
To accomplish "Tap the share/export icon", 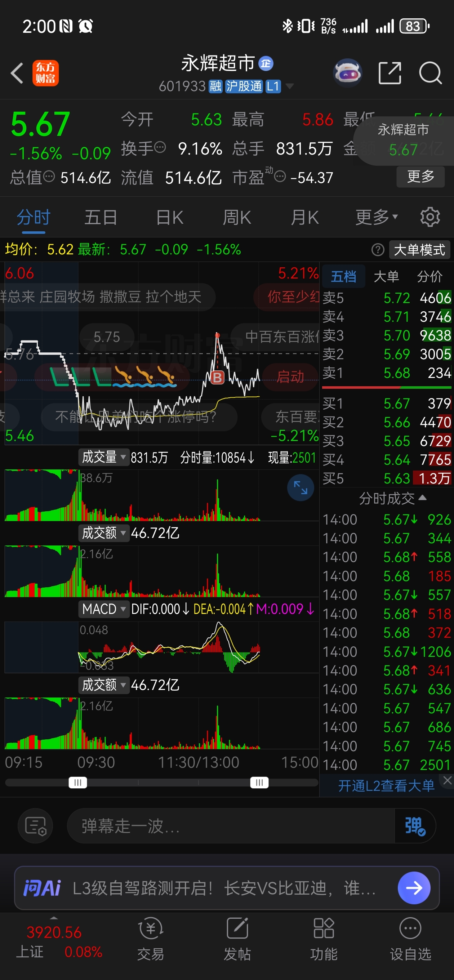I will click(390, 73).
